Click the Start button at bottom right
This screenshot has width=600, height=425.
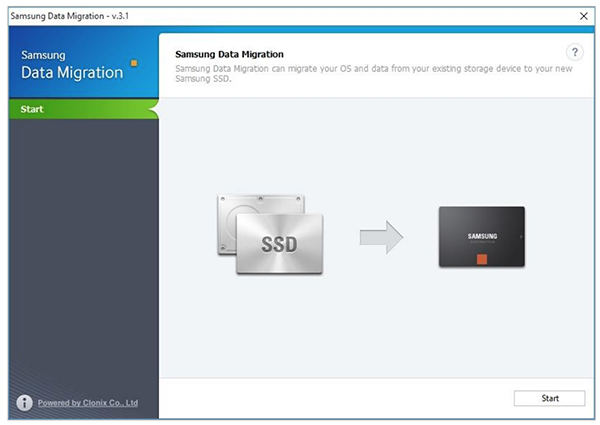pos(549,398)
